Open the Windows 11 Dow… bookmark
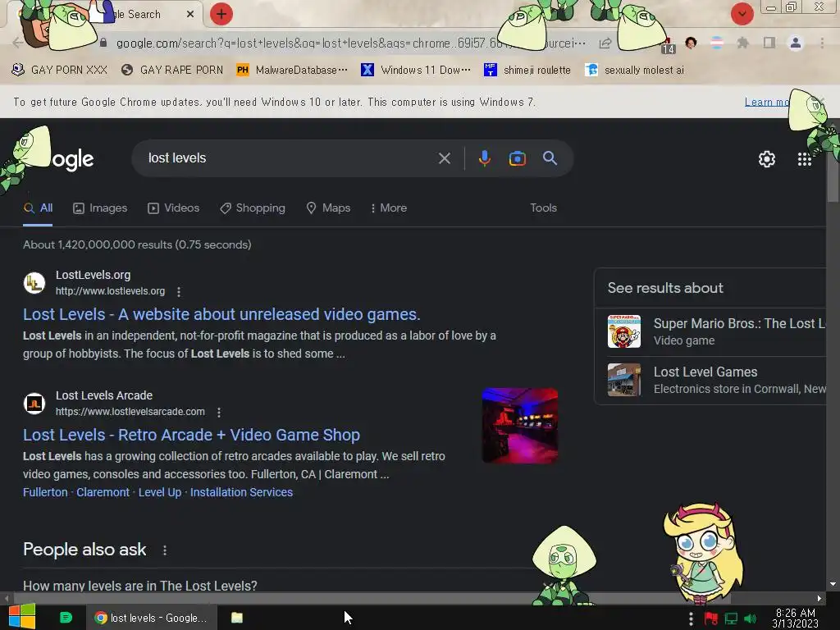Viewport: 840px width, 630px height. (416, 71)
